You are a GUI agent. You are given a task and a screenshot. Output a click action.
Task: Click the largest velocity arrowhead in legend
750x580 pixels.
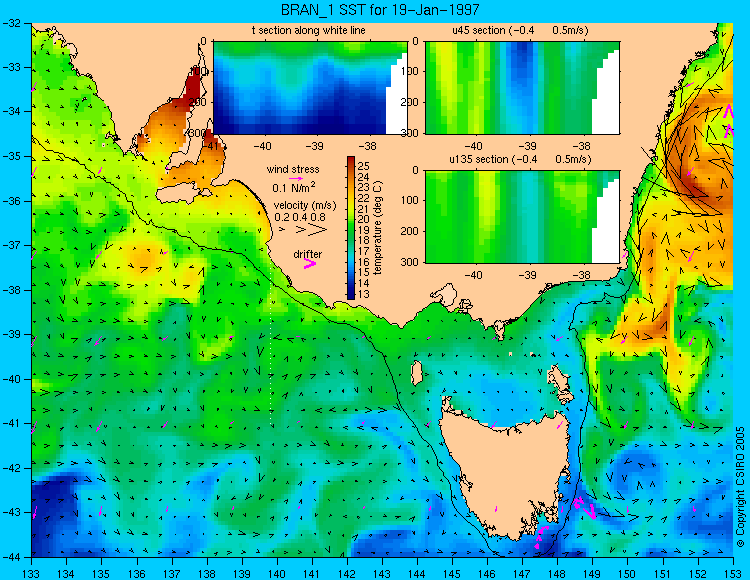tap(318, 230)
